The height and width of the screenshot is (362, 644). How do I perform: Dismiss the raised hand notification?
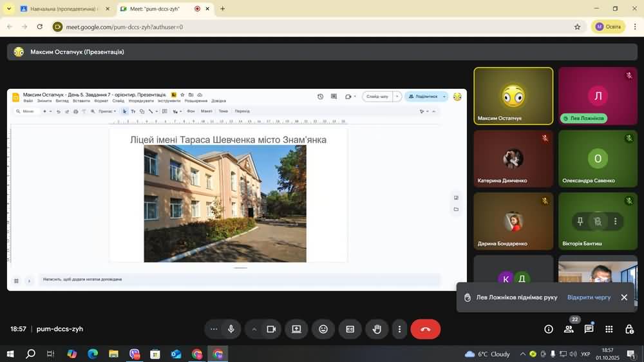pyautogui.click(x=624, y=298)
